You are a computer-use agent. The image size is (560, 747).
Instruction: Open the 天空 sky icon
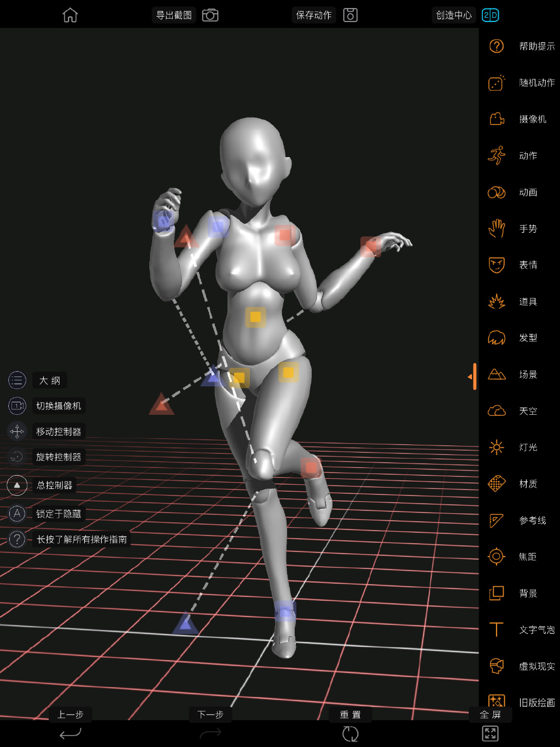(x=497, y=411)
